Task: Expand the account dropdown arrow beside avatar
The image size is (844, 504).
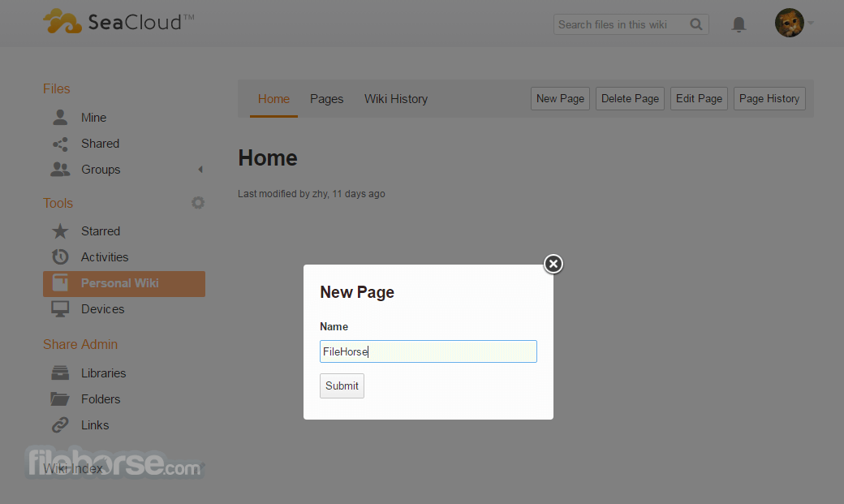Action: pyautogui.click(x=811, y=24)
